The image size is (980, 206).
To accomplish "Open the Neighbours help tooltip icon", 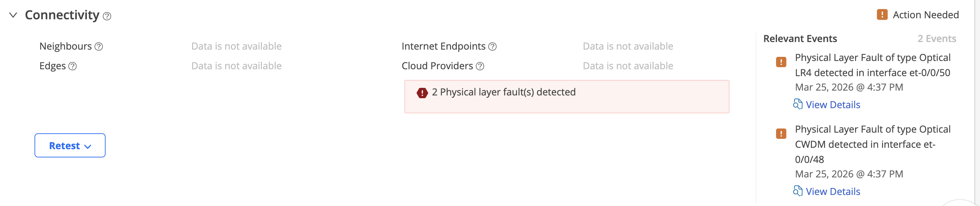I will point(99,47).
